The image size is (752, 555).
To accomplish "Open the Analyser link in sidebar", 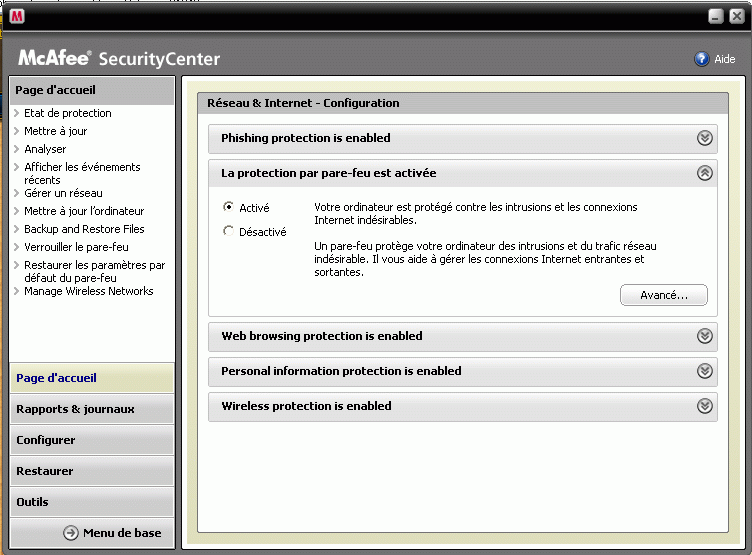I will click(45, 149).
